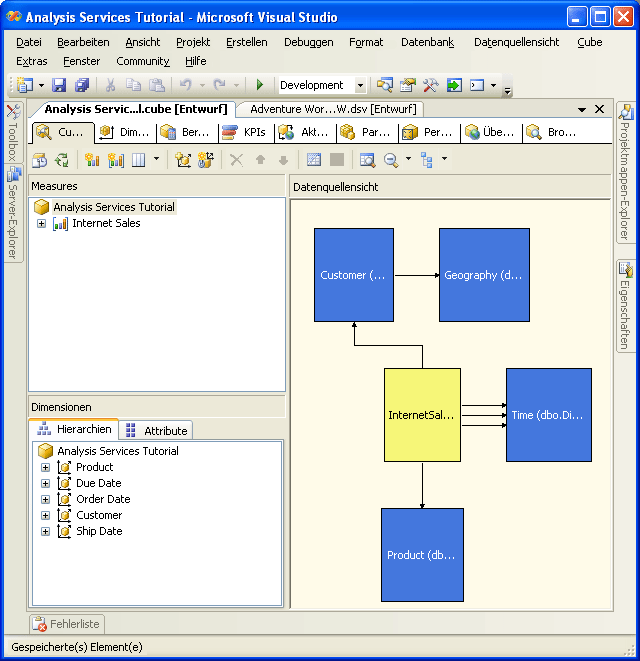
Task: Open the Debuggen menu
Action: [x=308, y=42]
